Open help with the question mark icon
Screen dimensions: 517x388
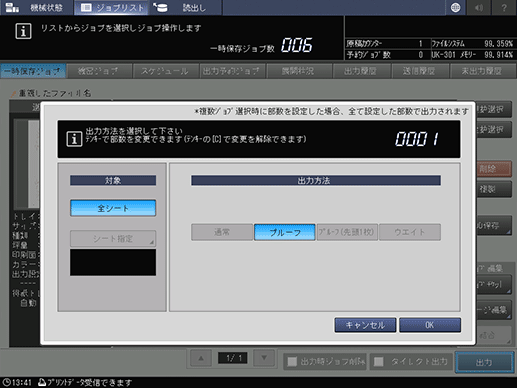pos(504,7)
